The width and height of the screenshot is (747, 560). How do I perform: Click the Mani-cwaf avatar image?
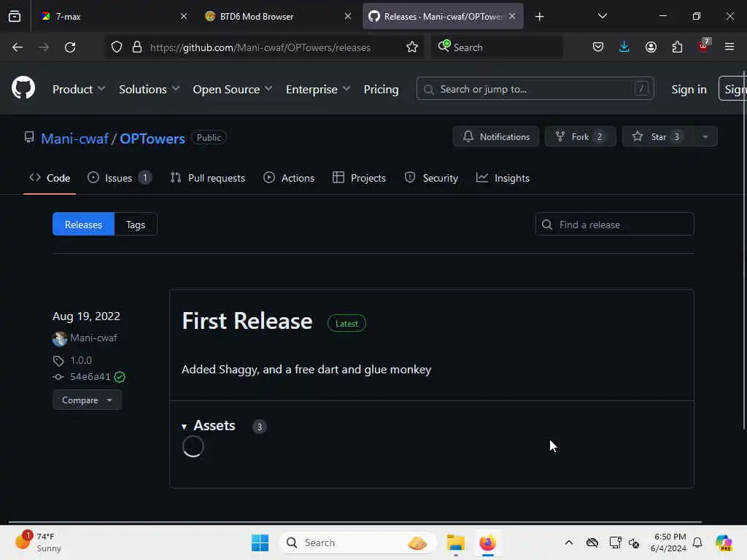click(60, 338)
